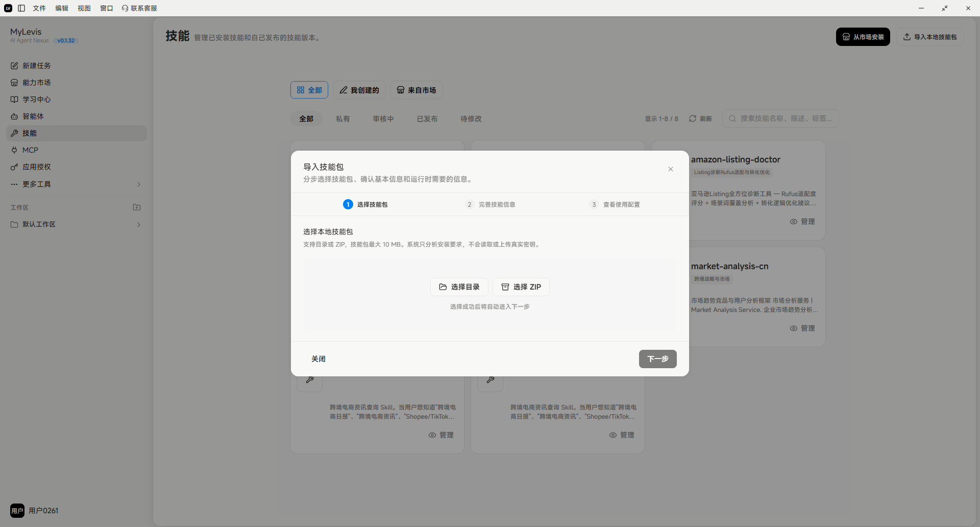Open the 视图 menu
Image resolution: width=980 pixels, height=527 pixels.
pos(84,8)
